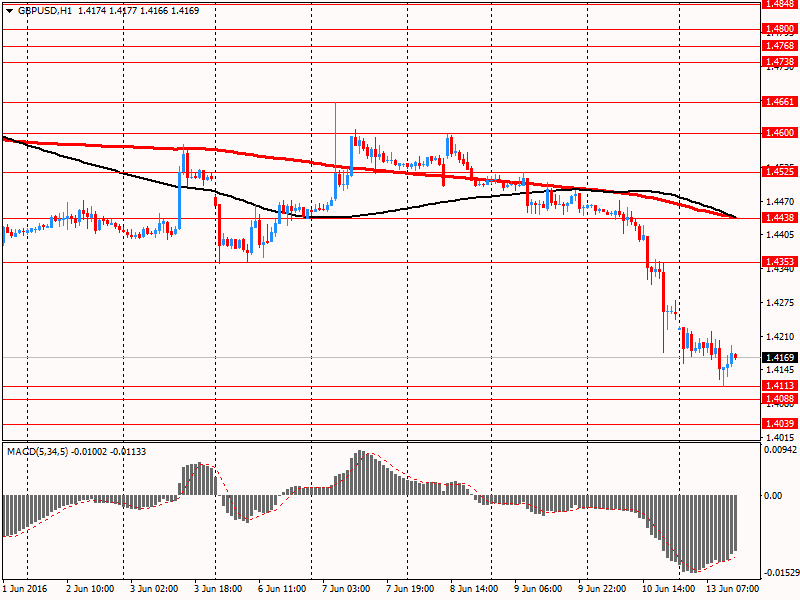Screen dimensions: 800x600
Task: Select the 1.4738 red level label
Action: pos(780,62)
